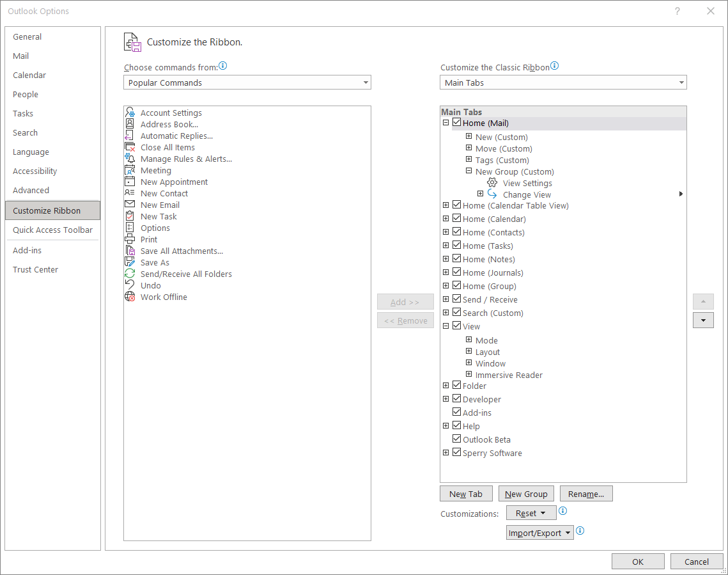Uncheck the Home (Mail) tab checkbox
The width and height of the screenshot is (728, 575).
pyautogui.click(x=457, y=123)
